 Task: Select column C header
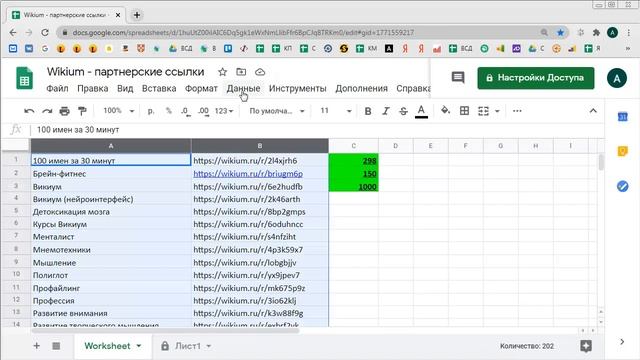point(353,146)
